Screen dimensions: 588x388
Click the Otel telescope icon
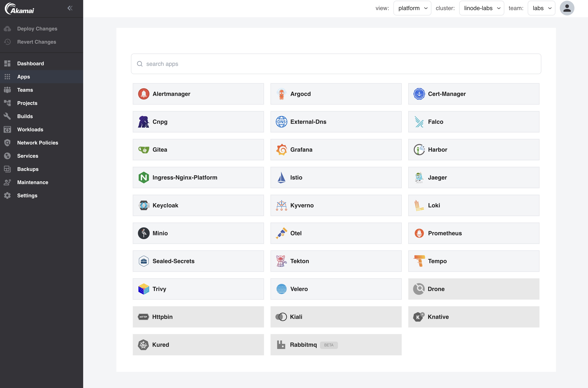(281, 233)
